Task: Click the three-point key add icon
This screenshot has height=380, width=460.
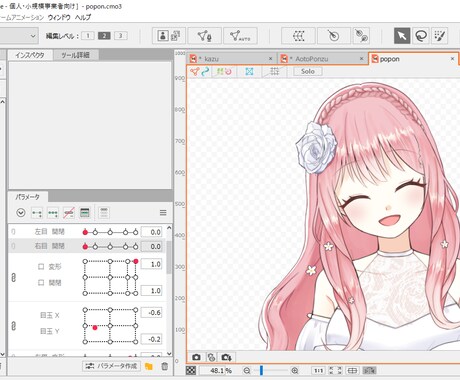Action: click(x=53, y=213)
